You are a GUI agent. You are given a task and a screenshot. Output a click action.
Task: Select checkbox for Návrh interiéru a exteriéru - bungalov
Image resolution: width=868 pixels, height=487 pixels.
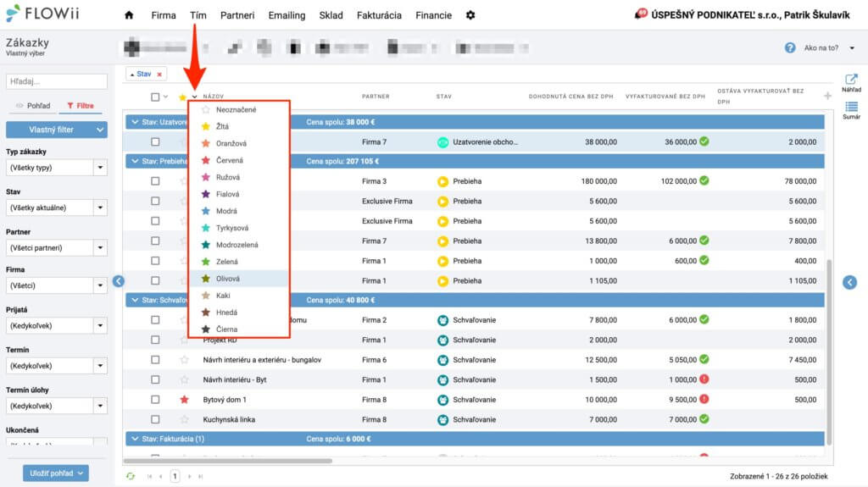tap(155, 360)
